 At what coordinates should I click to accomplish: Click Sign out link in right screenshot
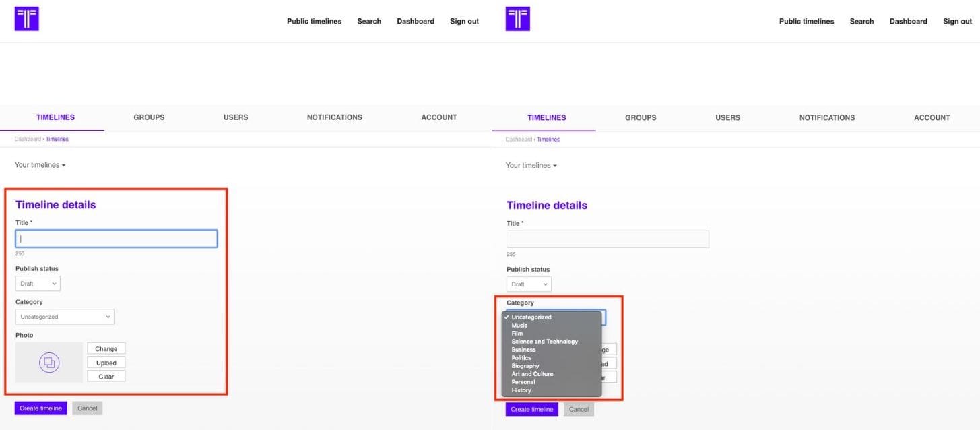(957, 22)
